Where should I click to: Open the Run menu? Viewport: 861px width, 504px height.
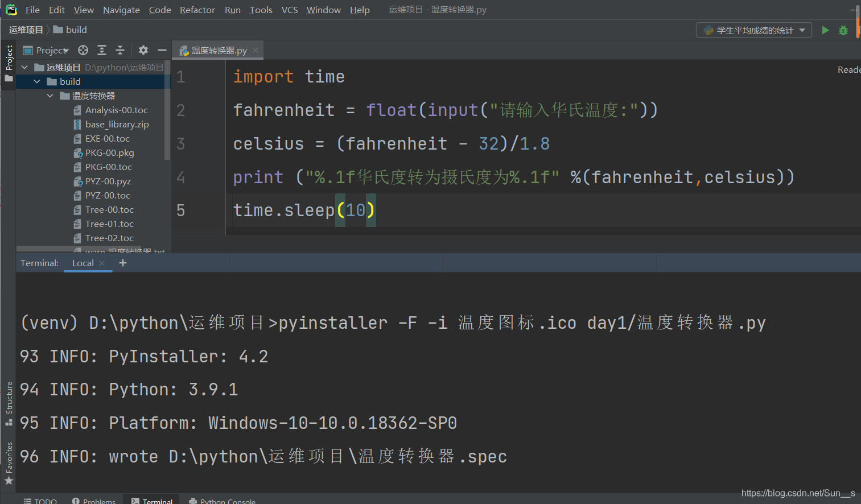(x=233, y=10)
